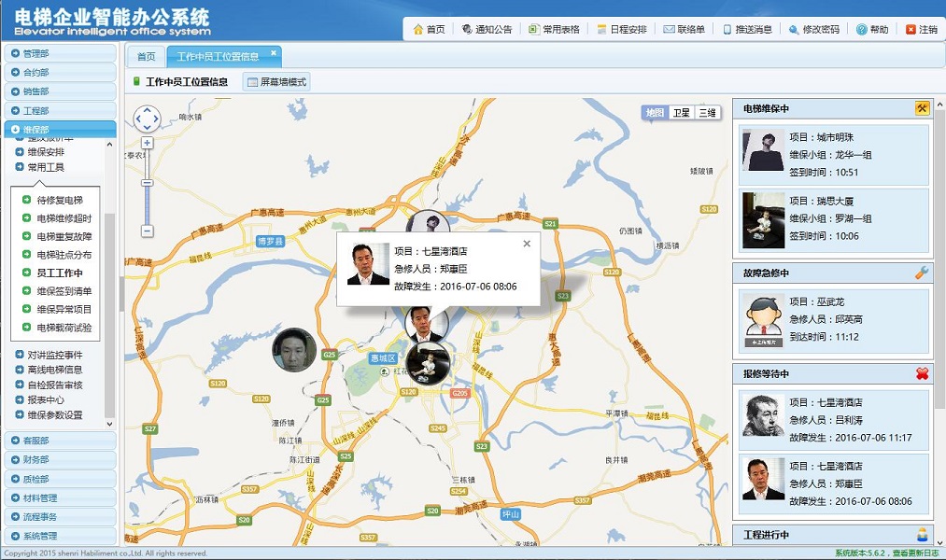This screenshot has height=560, width=946.
Task: Click red X icon in 报修等待中 header
Action: [922, 374]
